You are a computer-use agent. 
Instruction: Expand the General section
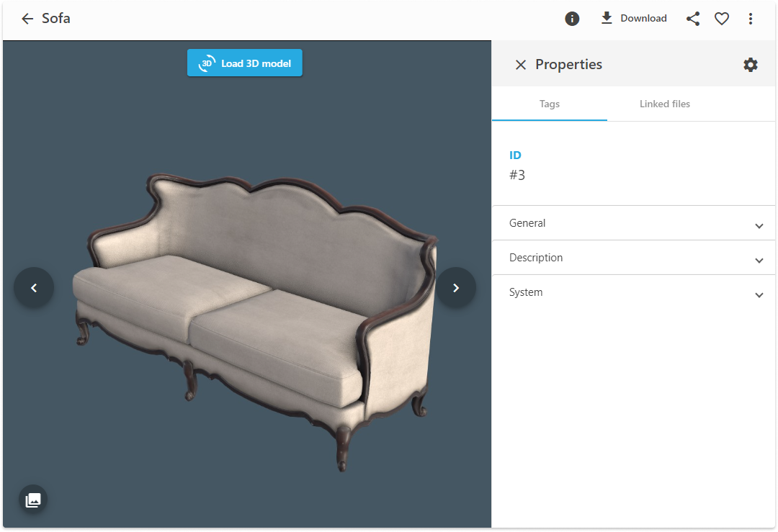tap(633, 224)
